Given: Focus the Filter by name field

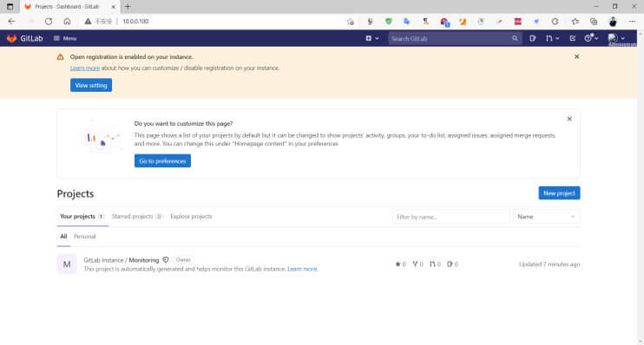Looking at the screenshot, I should click(x=450, y=217).
